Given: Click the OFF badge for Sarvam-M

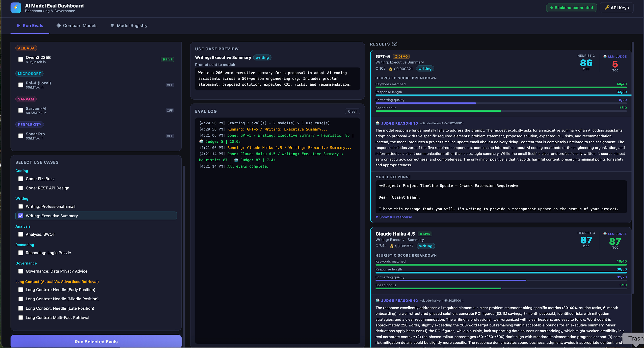Looking at the screenshot, I should click(170, 110).
